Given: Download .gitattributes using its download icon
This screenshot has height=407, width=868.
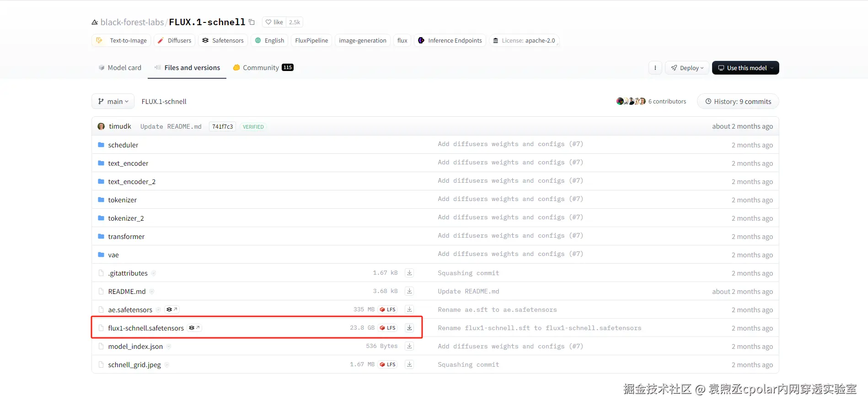Looking at the screenshot, I should pos(409,273).
